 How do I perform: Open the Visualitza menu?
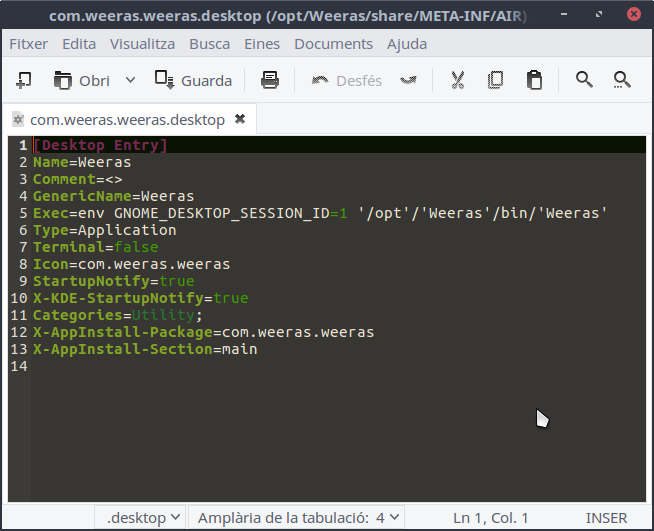(x=142, y=44)
